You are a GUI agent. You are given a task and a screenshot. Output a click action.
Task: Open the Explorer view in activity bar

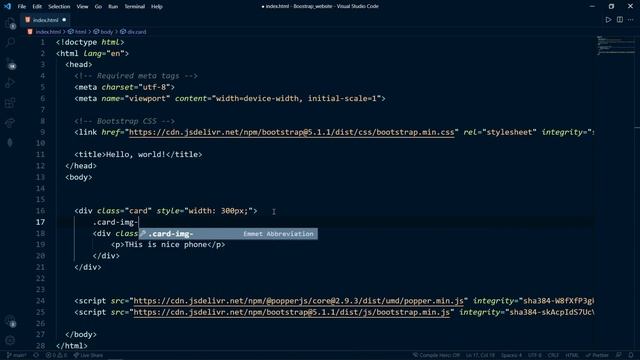[x=10, y=24]
